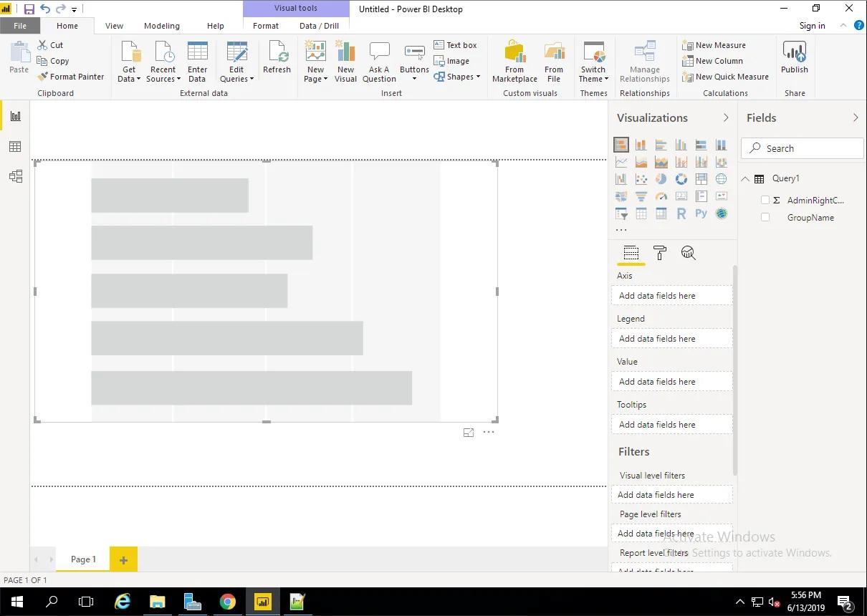This screenshot has width=867, height=616.
Task: Collapse the Fields pane with chevron
Action: click(856, 117)
